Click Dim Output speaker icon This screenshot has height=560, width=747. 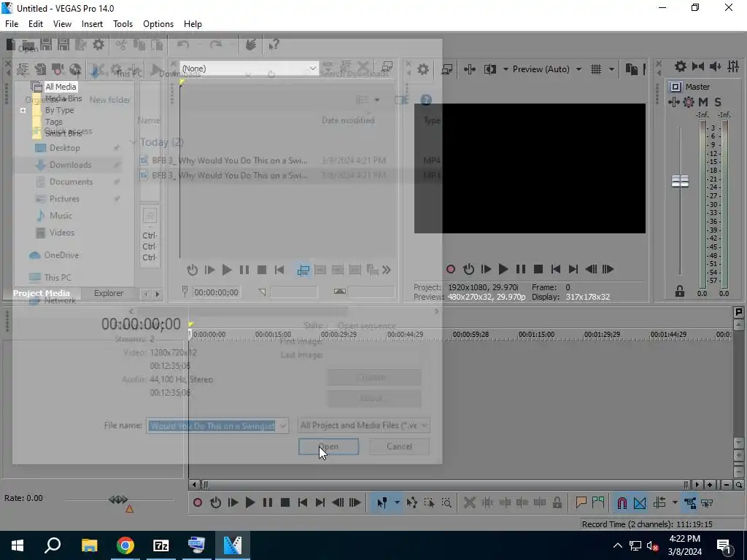point(716,66)
